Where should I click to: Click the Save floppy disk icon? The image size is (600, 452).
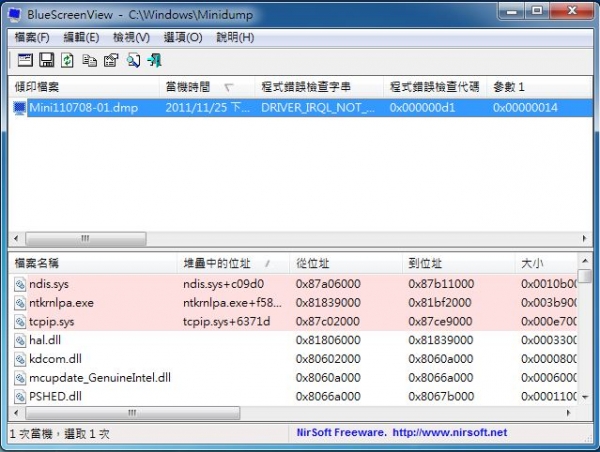pyautogui.click(x=47, y=60)
